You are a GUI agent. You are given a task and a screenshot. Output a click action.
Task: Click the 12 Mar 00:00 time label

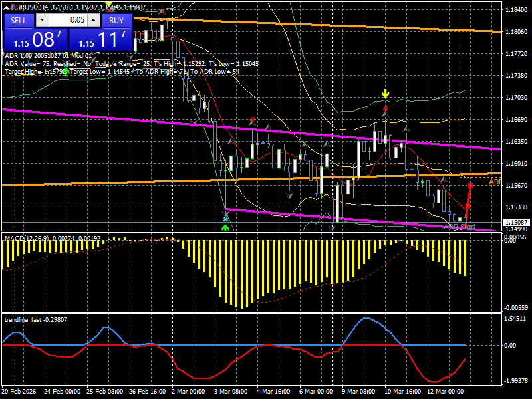tap(445, 391)
